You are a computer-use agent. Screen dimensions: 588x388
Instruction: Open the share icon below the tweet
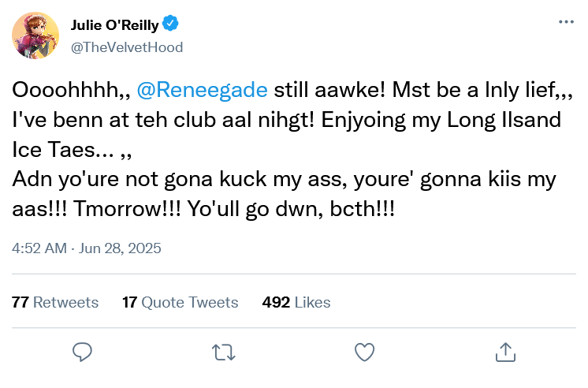click(x=504, y=351)
